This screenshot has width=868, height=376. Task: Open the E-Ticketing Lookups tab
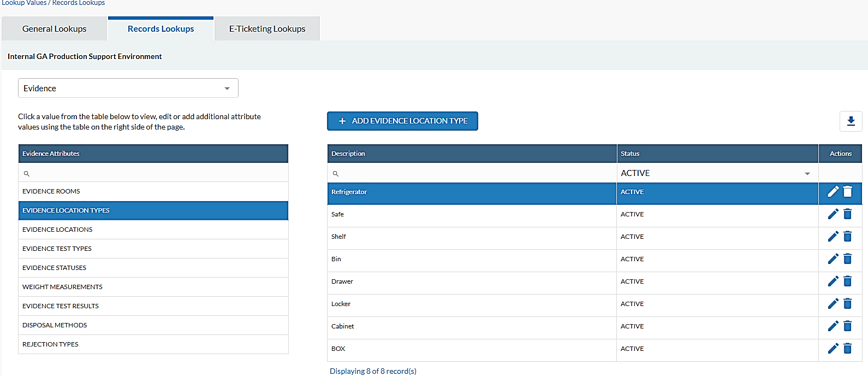267,29
